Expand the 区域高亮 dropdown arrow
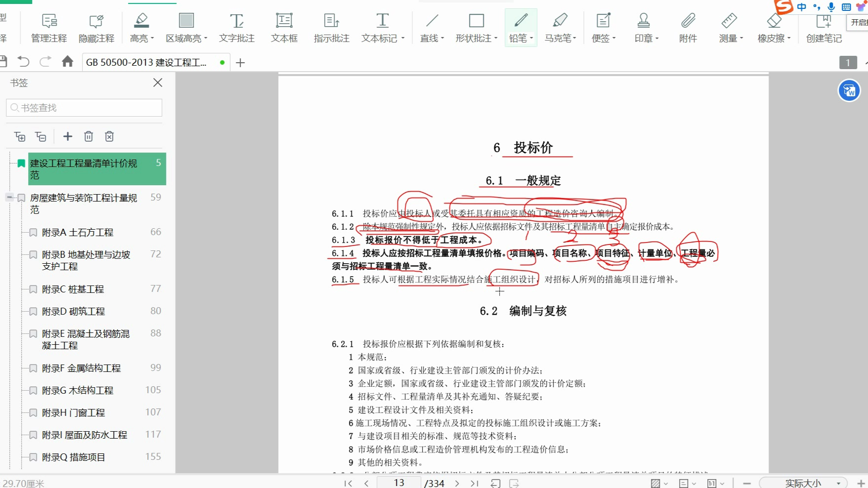868x488 pixels. 206,38
